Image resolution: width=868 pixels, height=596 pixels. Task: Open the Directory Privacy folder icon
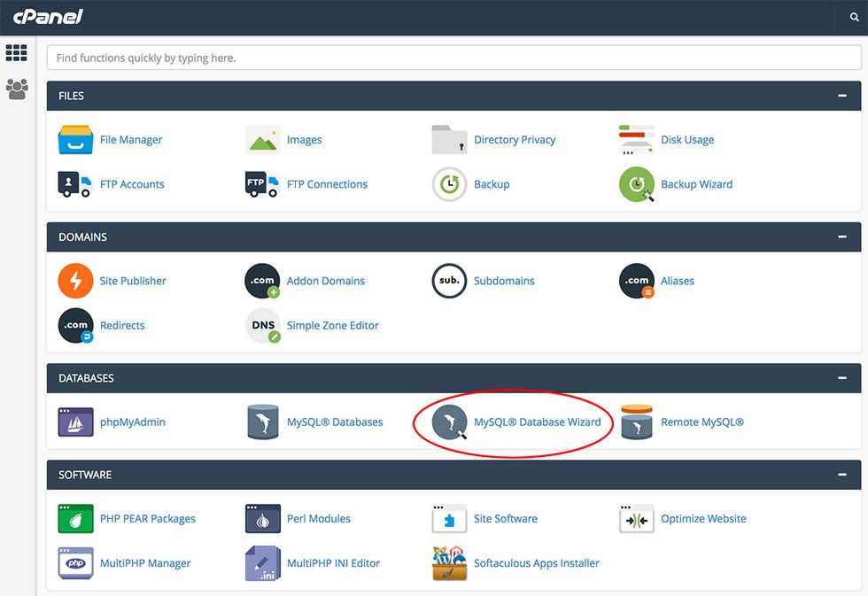(450, 139)
